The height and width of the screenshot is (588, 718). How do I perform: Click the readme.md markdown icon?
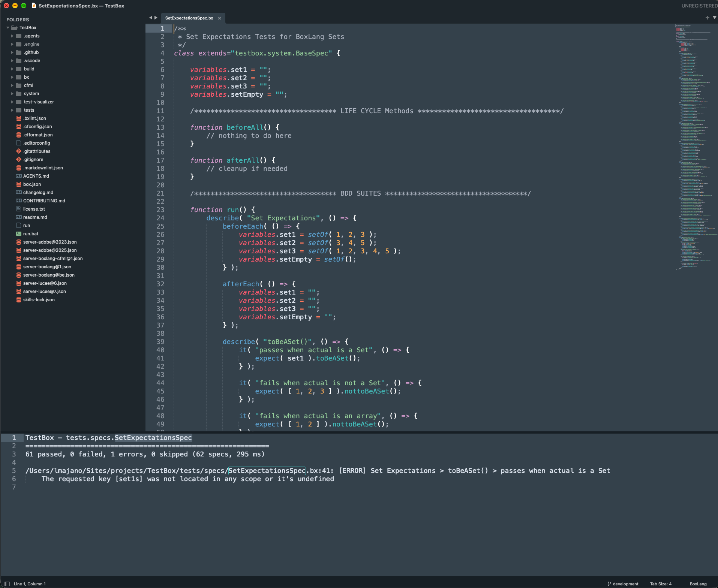pos(19,217)
